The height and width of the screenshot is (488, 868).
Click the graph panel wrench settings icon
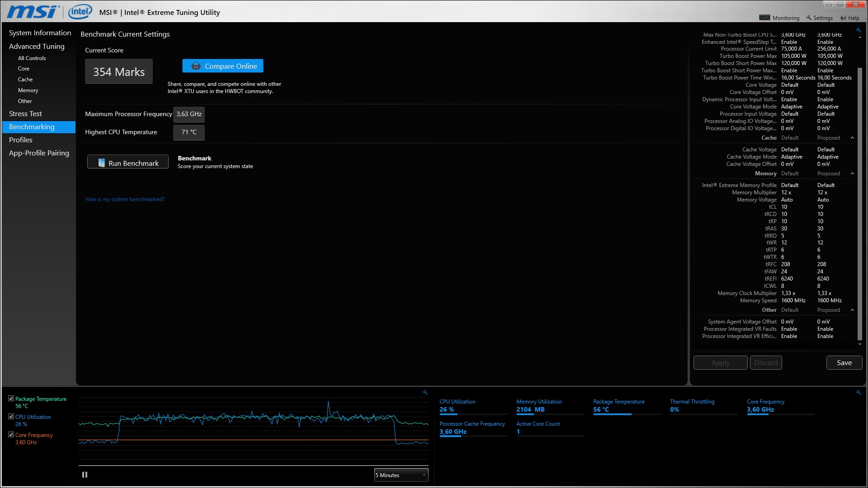425,392
